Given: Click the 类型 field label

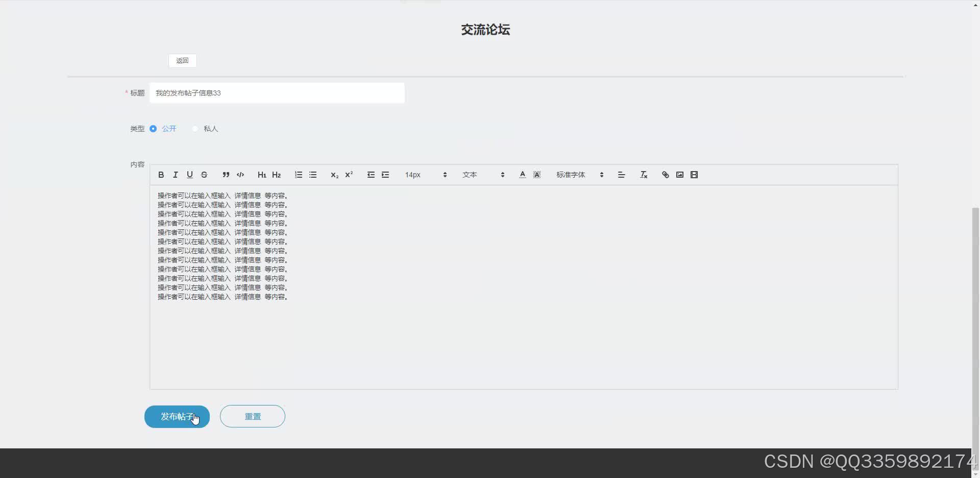Looking at the screenshot, I should (137, 129).
